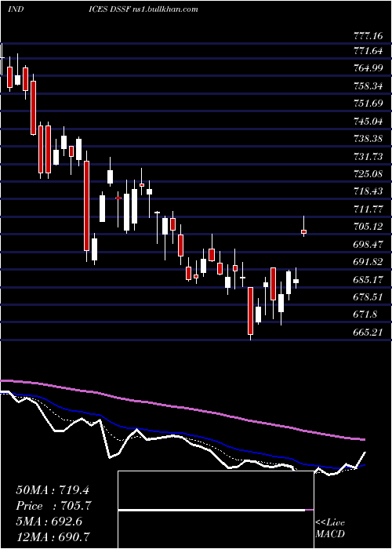Click the latest red candle near 705
The width and height of the screenshot is (392, 549).
click(x=304, y=232)
